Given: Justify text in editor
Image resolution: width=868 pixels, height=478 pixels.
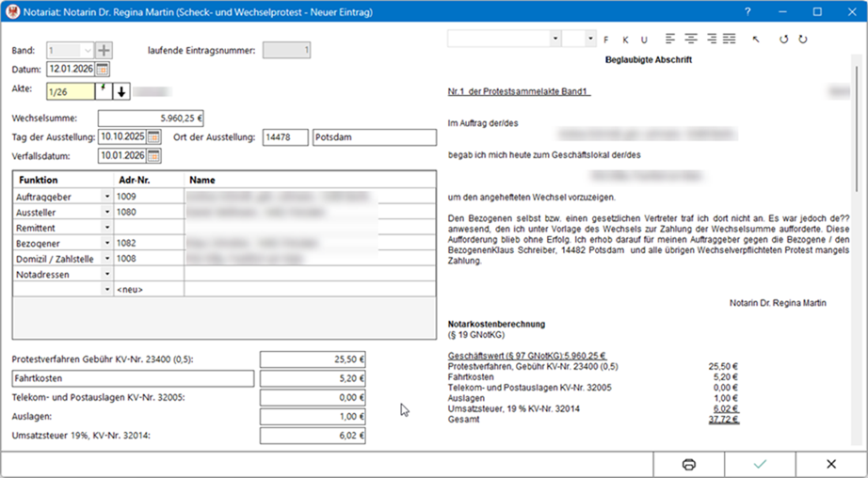Looking at the screenshot, I should [730, 39].
